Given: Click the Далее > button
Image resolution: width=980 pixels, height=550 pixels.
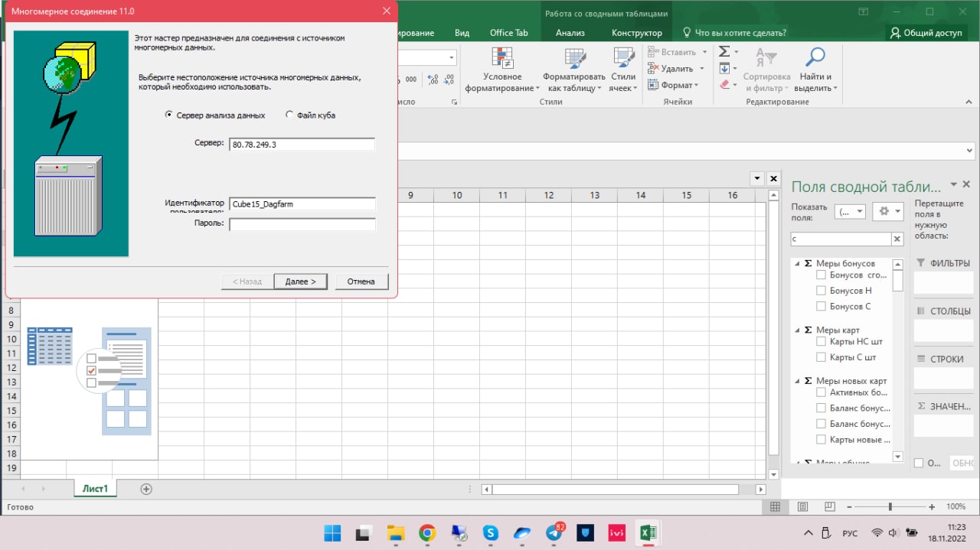Looking at the screenshot, I should [300, 282].
